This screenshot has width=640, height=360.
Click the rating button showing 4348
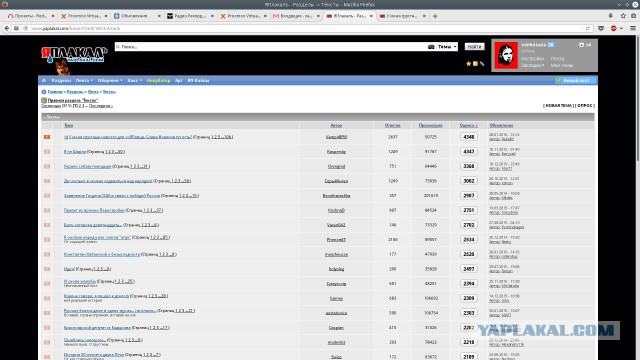(469, 137)
